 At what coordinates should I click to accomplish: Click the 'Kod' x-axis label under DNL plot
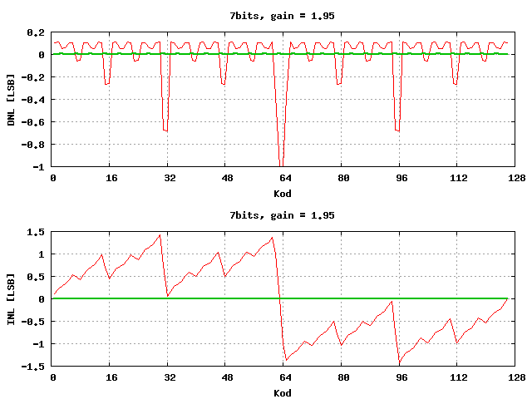(282, 193)
